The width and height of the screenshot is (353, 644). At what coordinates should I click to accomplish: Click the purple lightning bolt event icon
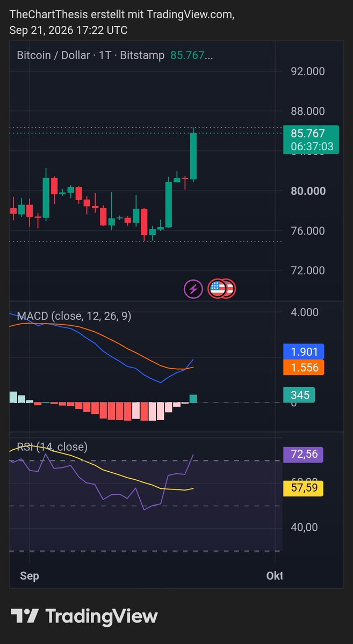(x=193, y=289)
